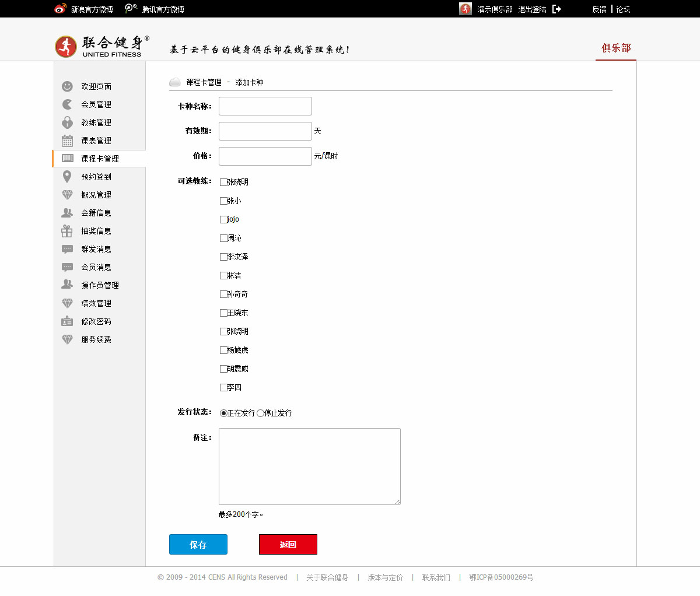This screenshot has width=700, height=596.
Task: Enable the 周沁 coach checkbox
Action: [x=223, y=238]
